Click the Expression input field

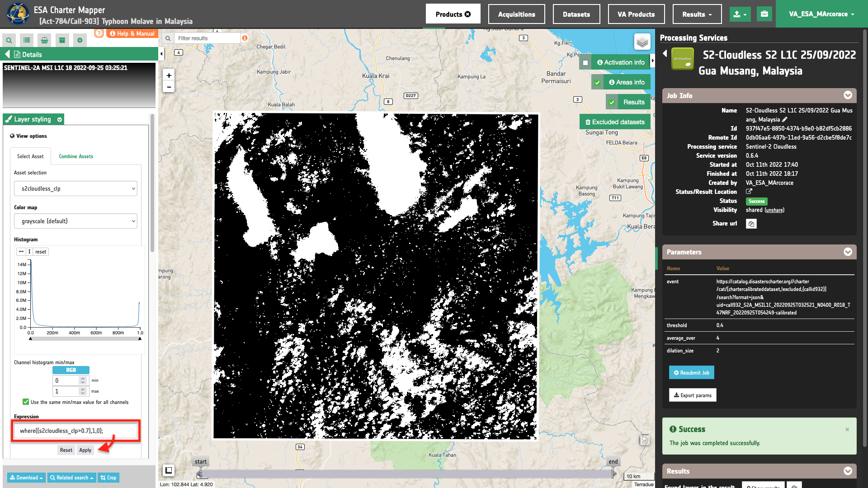tap(75, 431)
